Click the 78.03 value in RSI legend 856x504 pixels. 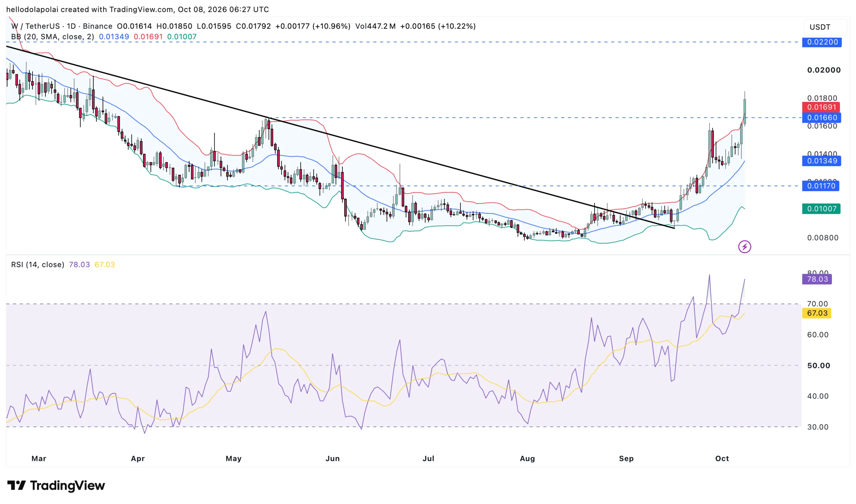[80, 265]
